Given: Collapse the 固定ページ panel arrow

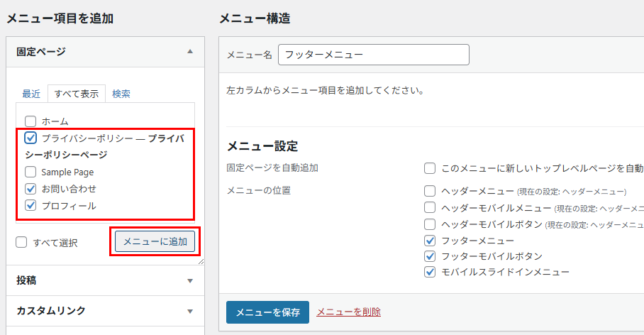Looking at the screenshot, I should [x=189, y=52].
